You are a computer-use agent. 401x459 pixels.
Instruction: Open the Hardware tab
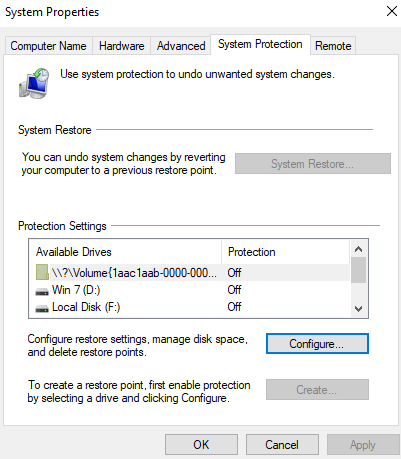(x=122, y=46)
